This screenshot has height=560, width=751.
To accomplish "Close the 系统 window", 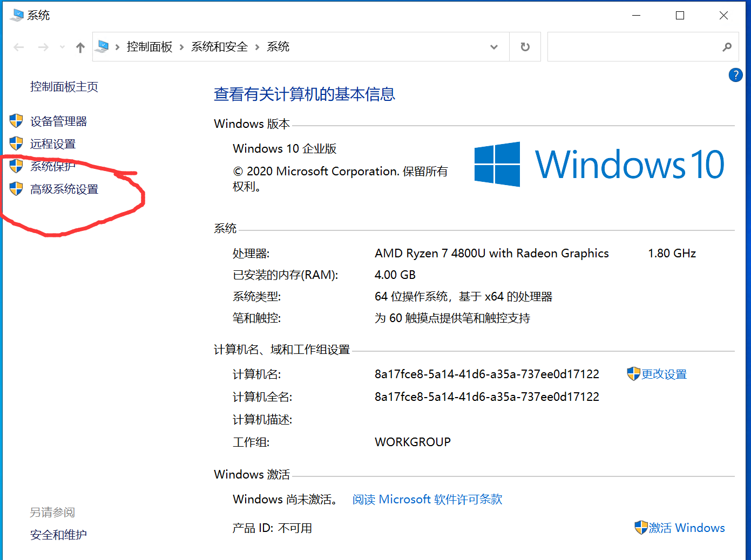I will [x=724, y=16].
